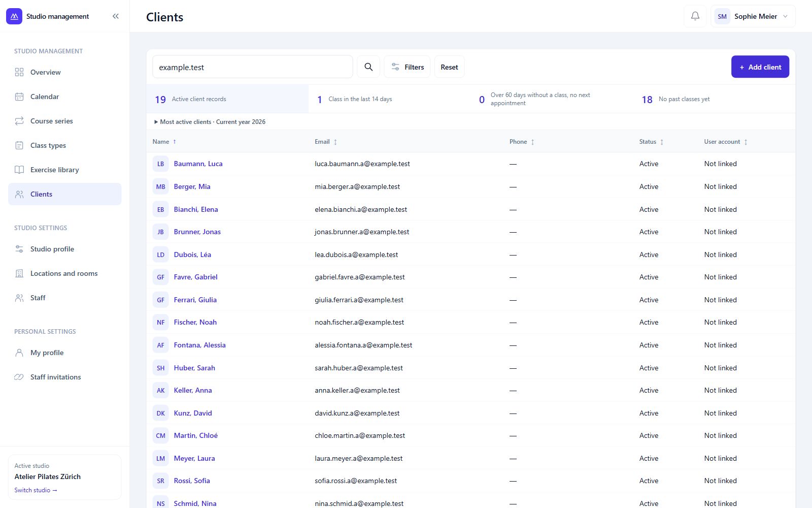
Task: Open Staff invitations
Action: point(65,377)
